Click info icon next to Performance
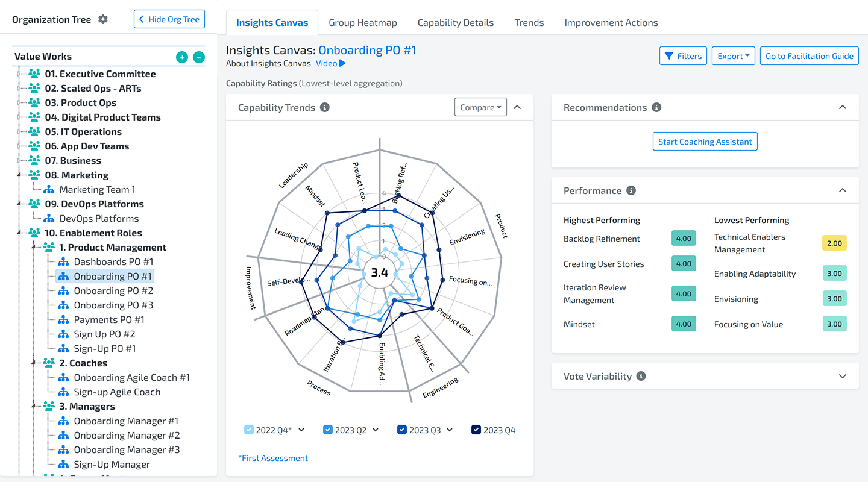868x482 pixels. click(631, 190)
